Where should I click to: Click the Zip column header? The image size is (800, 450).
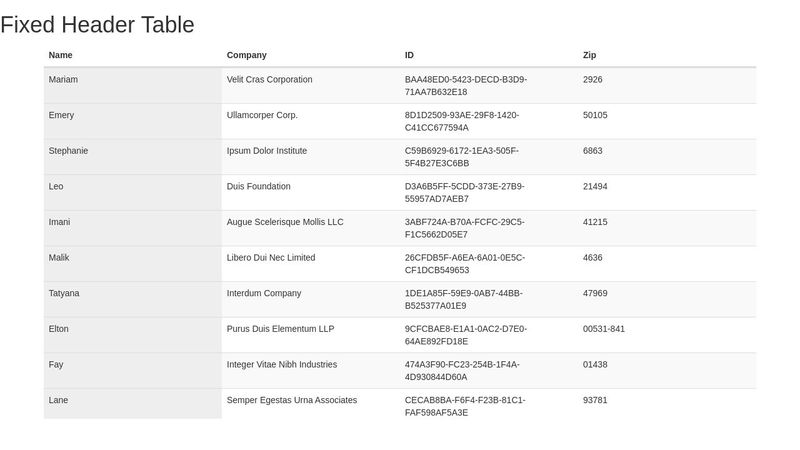[x=667, y=55]
